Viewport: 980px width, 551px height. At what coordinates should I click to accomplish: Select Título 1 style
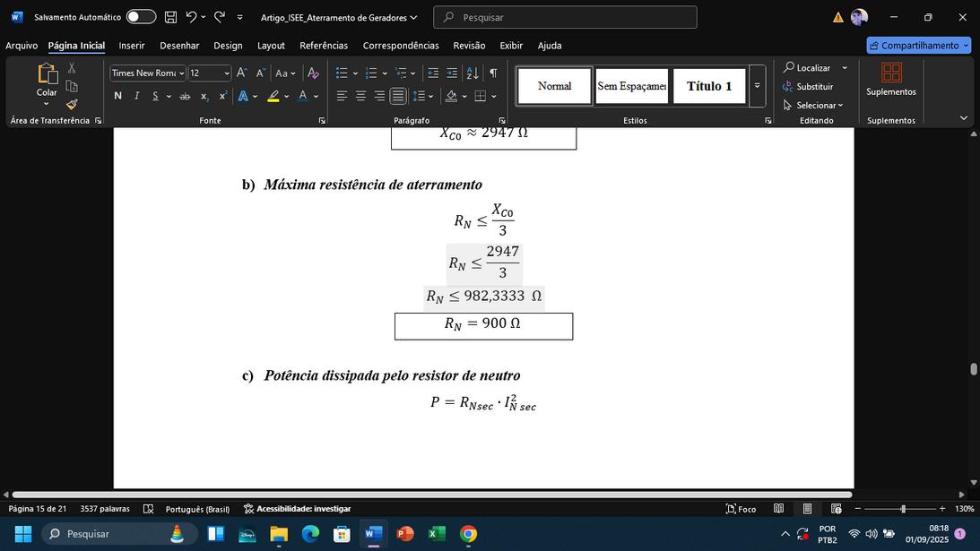coord(708,86)
